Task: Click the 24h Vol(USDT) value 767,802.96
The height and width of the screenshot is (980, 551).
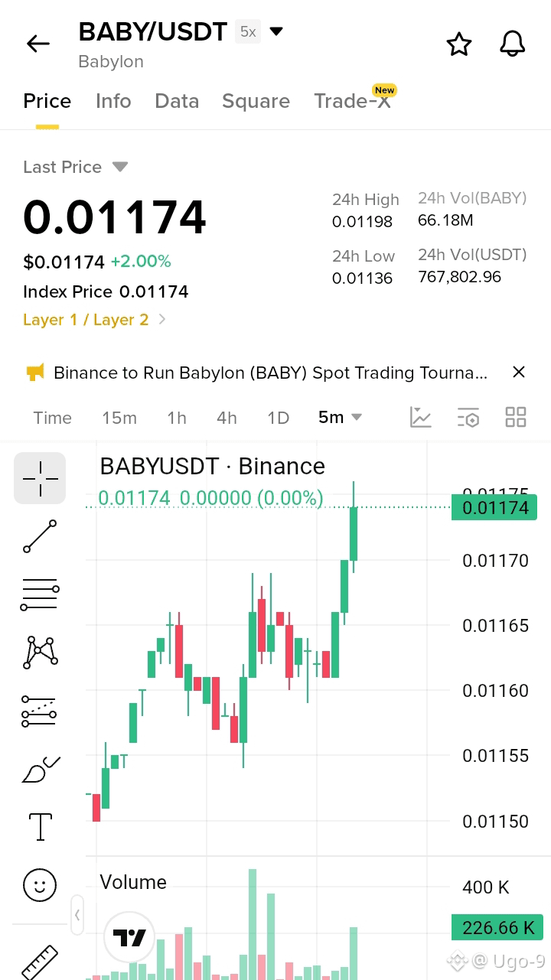Action: pos(459,277)
